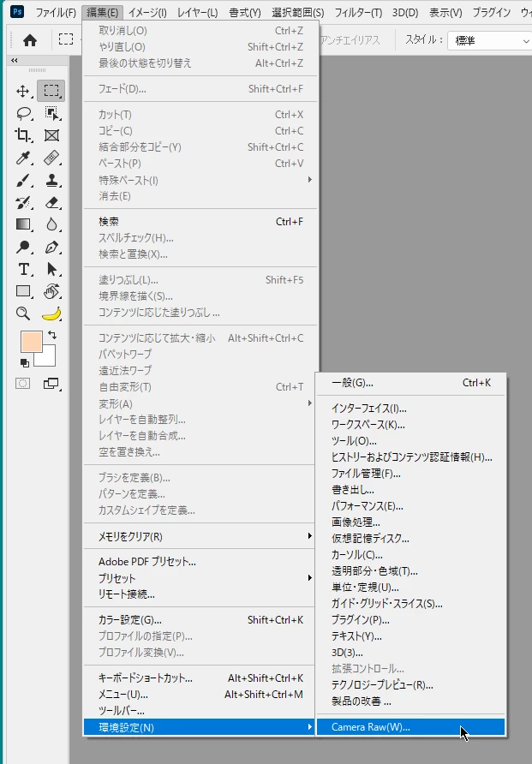Choose リモート接続... in Edit menu
The width and height of the screenshot is (532, 764).
click(x=200, y=594)
